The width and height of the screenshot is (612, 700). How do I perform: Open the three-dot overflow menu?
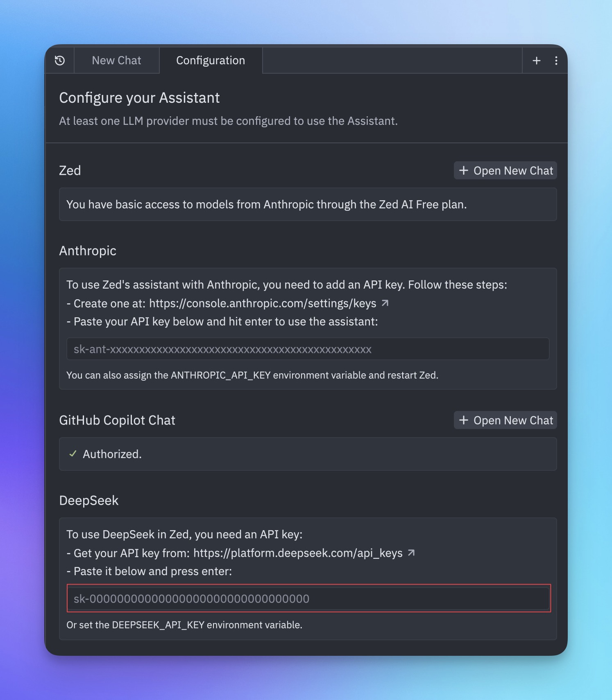pyautogui.click(x=556, y=60)
